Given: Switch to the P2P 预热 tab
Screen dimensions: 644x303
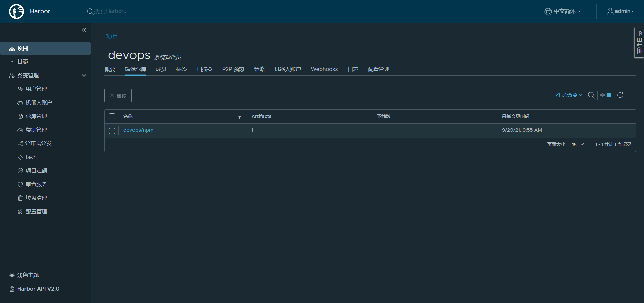Looking at the screenshot, I should coord(233,69).
